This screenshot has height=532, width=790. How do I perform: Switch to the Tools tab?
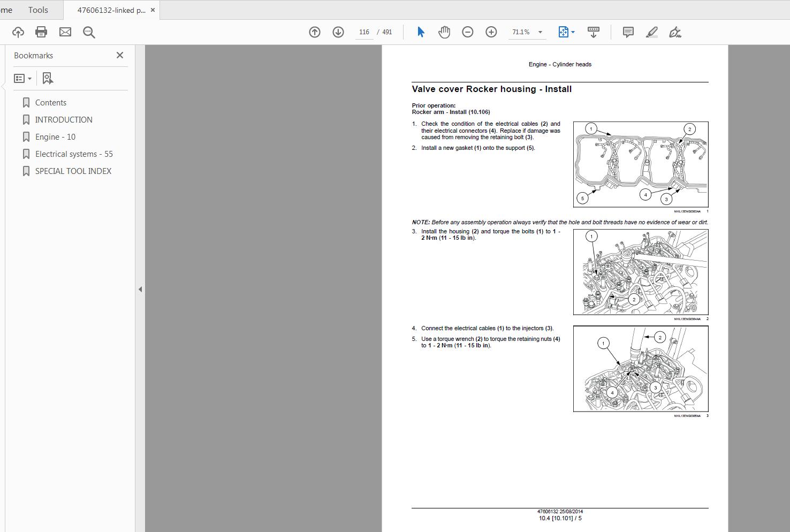point(38,10)
